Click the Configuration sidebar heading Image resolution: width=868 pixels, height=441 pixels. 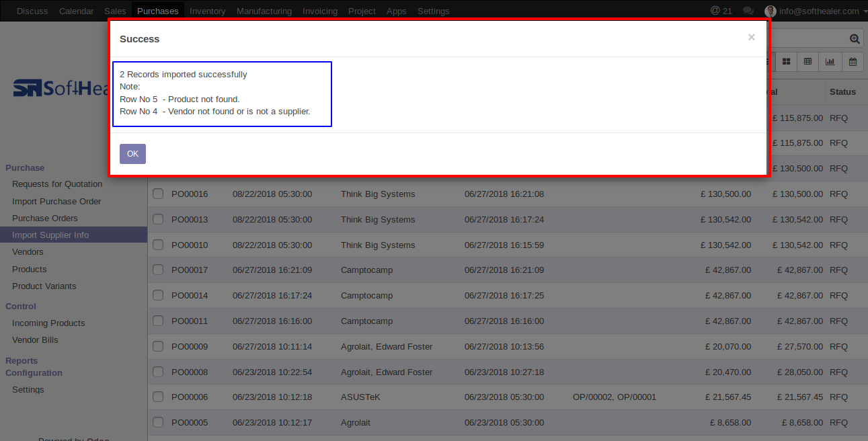click(x=34, y=373)
